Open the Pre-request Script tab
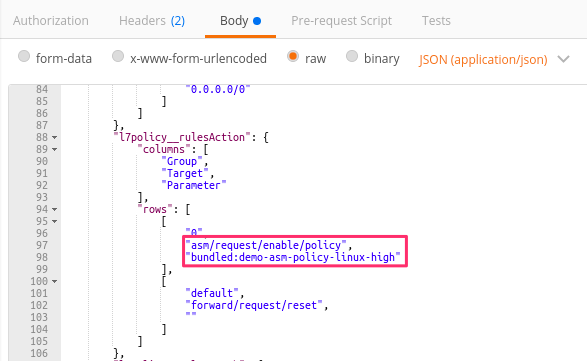This screenshot has width=587, height=361. pyautogui.click(x=341, y=21)
